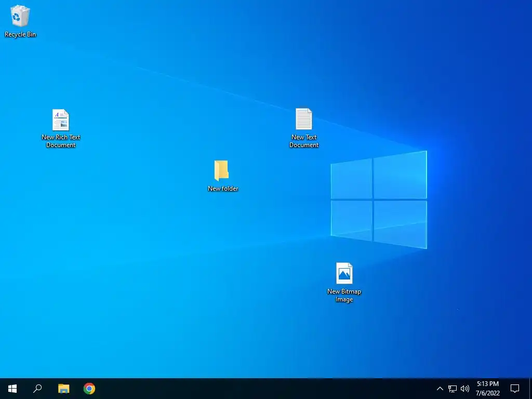
Task: Launch Google Chrome from the taskbar
Action: point(89,389)
